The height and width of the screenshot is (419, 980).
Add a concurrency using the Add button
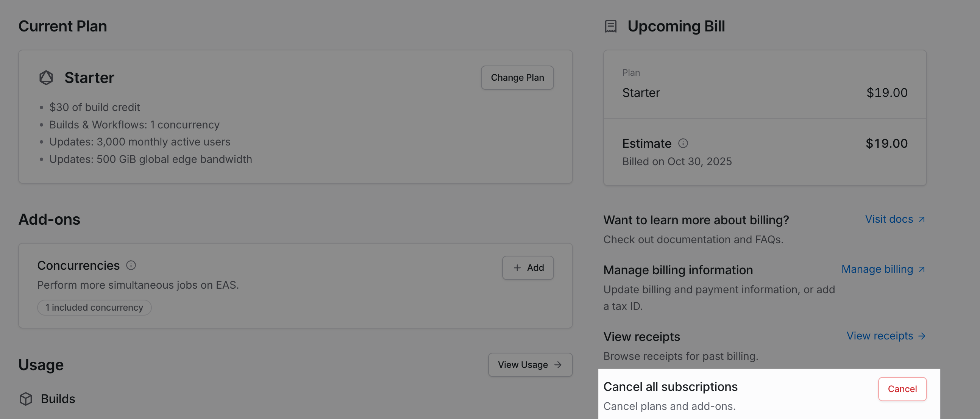(528, 267)
